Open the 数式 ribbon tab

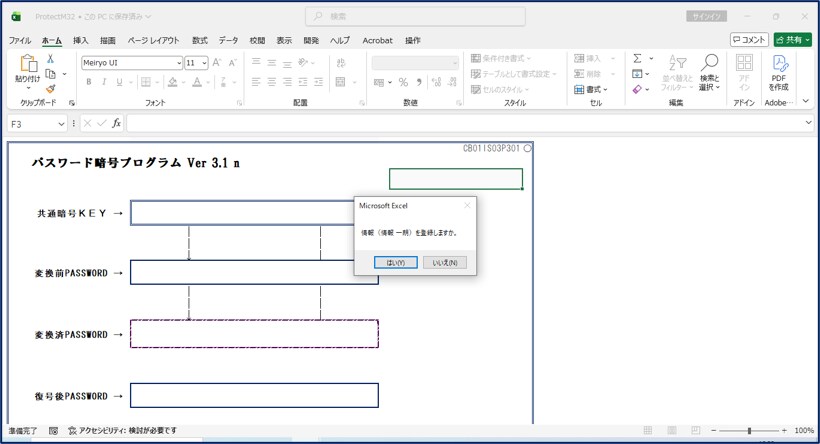[199, 40]
